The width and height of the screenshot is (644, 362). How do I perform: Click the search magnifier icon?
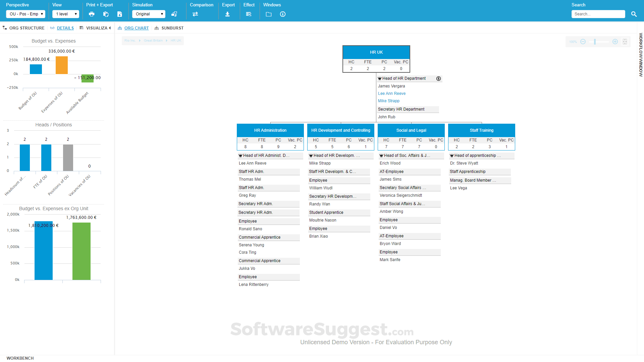coord(634,14)
